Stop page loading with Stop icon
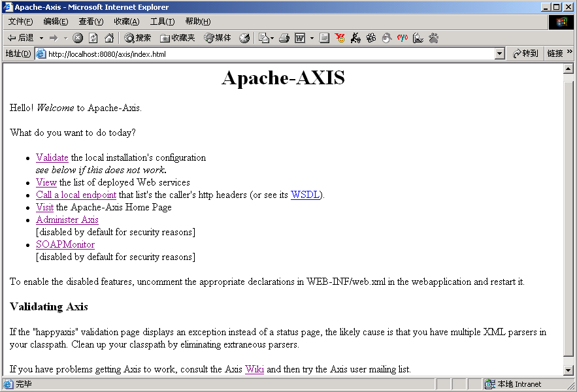 point(78,38)
